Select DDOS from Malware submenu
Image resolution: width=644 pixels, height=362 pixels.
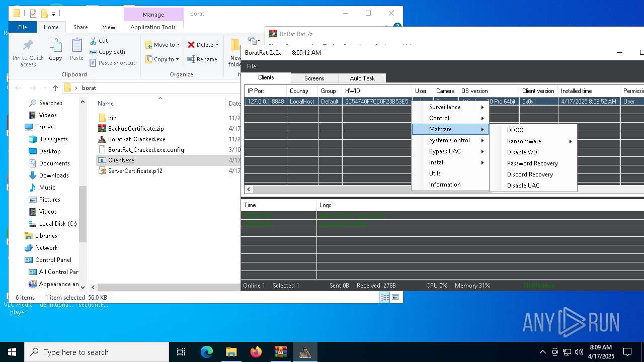point(533,130)
